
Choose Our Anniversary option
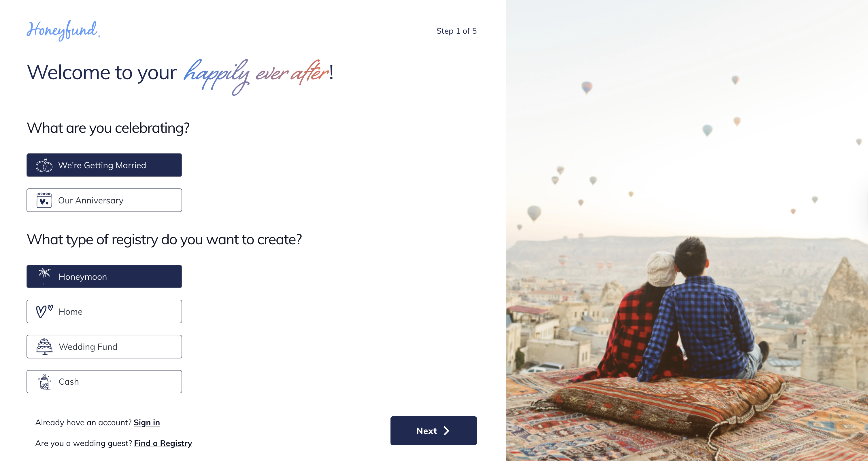[104, 200]
